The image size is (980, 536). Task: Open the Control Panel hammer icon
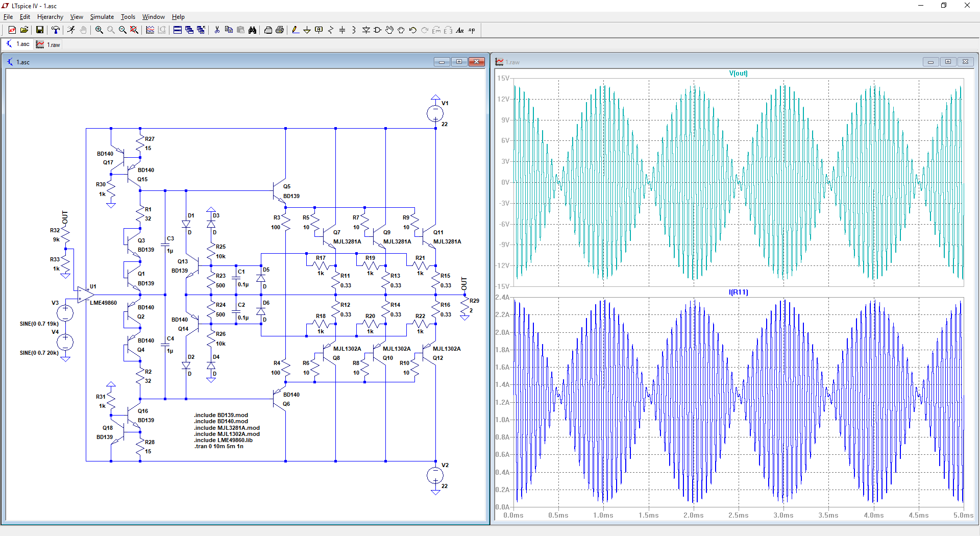[x=56, y=30]
